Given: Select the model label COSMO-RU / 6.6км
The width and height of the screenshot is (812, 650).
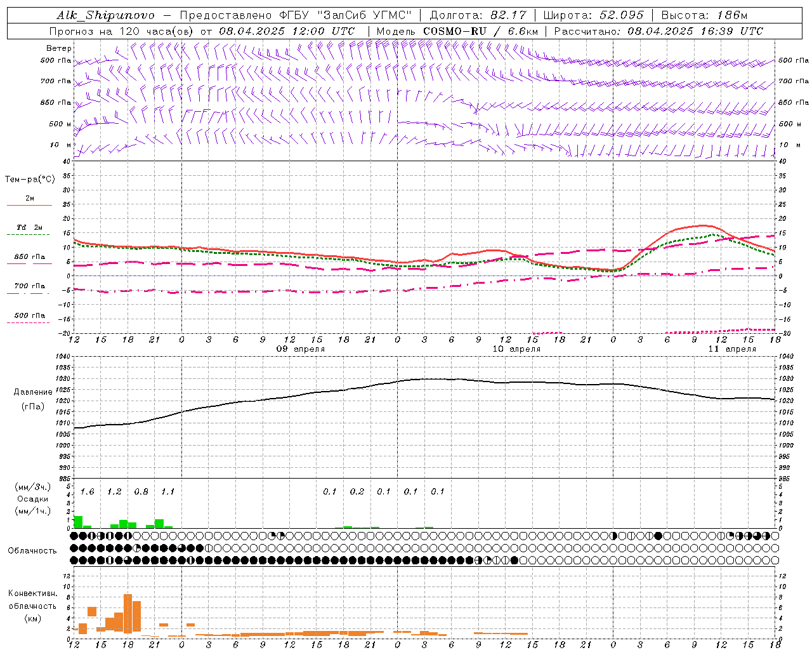Looking at the screenshot, I should (x=481, y=31).
